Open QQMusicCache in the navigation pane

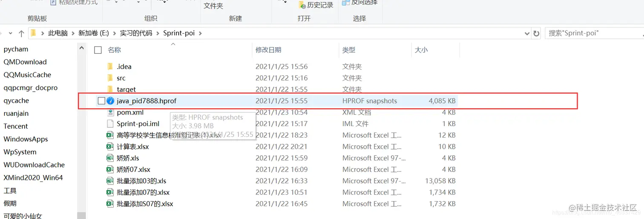(27, 75)
